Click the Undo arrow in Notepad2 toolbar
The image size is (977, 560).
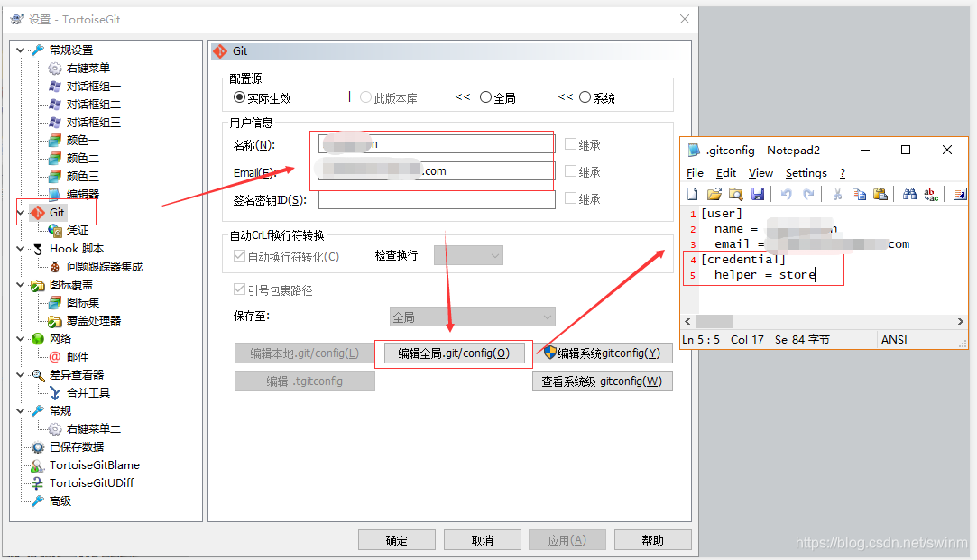(x=787, y=195)
